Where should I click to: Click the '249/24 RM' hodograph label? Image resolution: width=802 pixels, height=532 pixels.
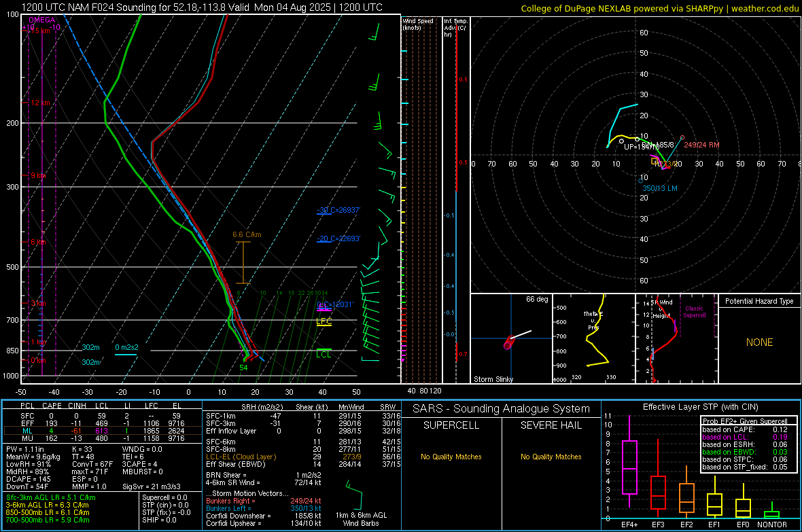click(701, 145)
